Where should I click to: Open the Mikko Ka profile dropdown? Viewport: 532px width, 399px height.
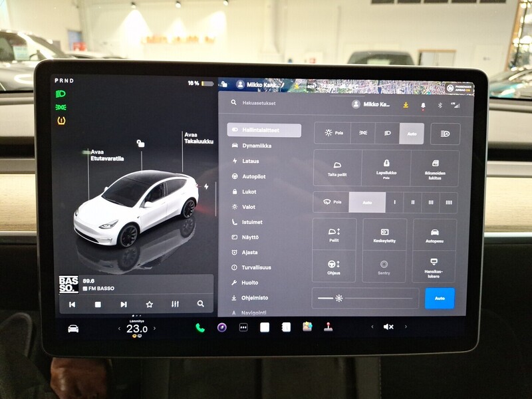pyautogui.click(x=374, y=105)
